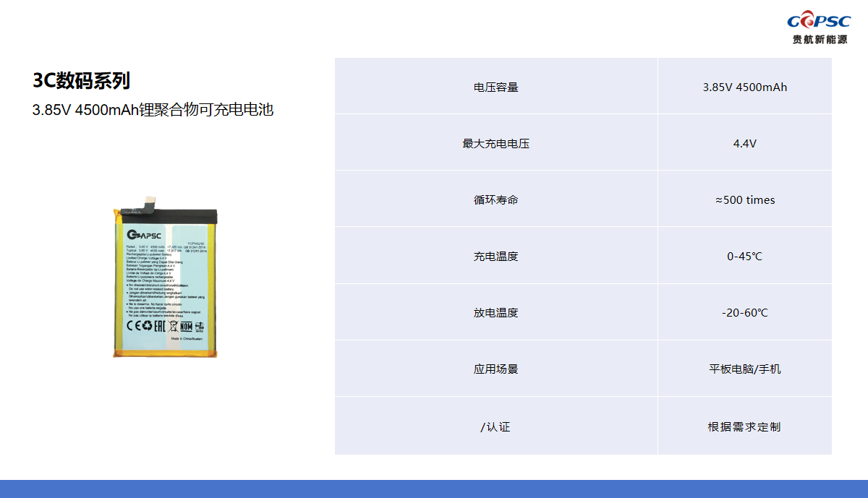Select the 放电温度 row label
868x498 pixels.
(495, 313)
